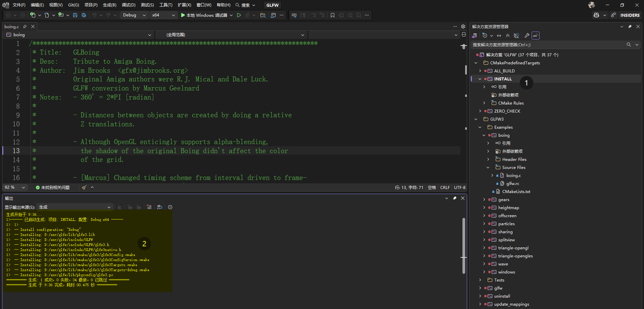Click the 未找到相关问题 status indicator
Viewport: 644px width, 309px height.
tap(53, 187)
